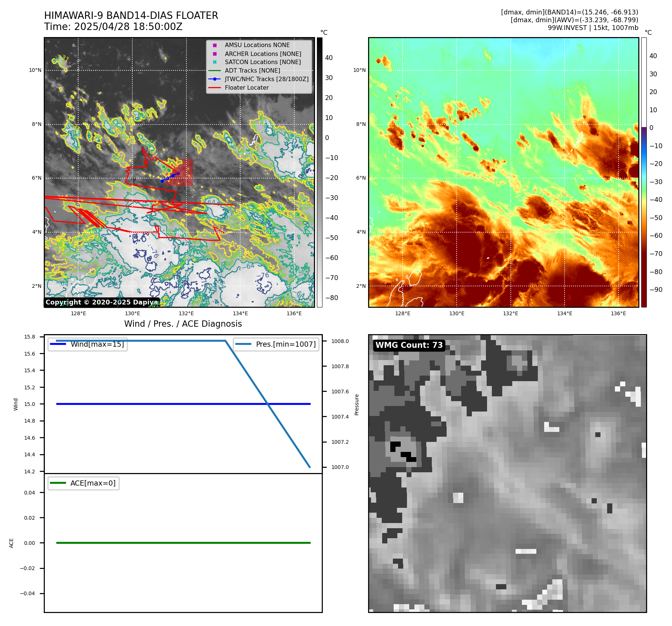The width and height of the screenshot is (672, 626).
Task: Click the Wind[max=15] legend box
Action: pos(87,344)
